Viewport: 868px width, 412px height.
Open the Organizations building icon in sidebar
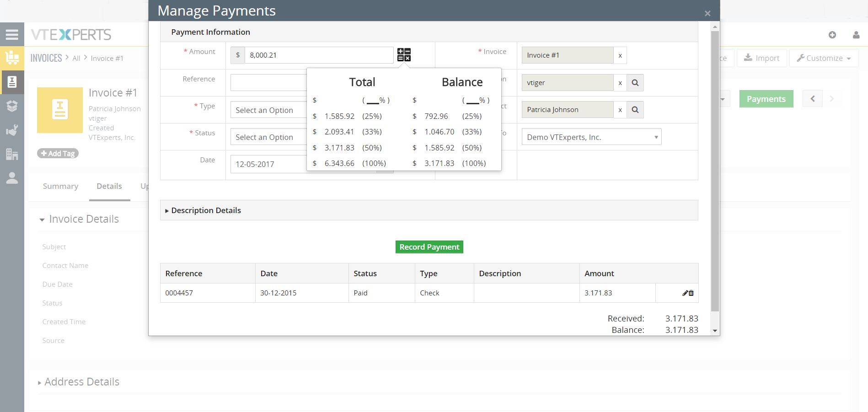(x=12, y=154)
